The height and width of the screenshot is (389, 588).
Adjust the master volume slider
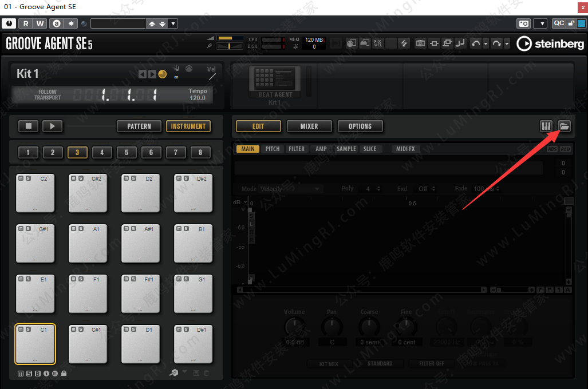[x=230, y=38]
